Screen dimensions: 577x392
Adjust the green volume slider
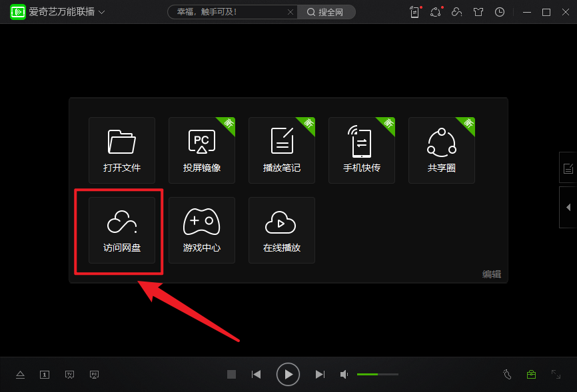377,375
